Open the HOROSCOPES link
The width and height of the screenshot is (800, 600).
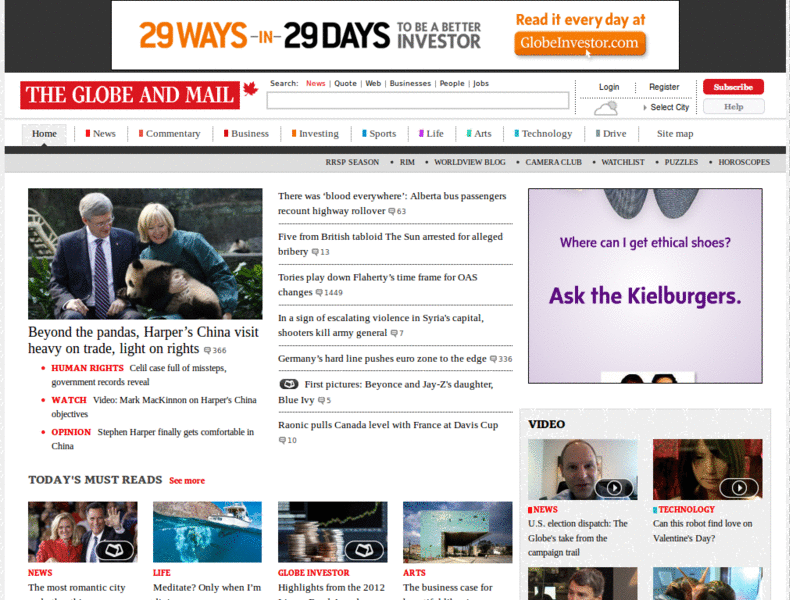coord(744,162)
